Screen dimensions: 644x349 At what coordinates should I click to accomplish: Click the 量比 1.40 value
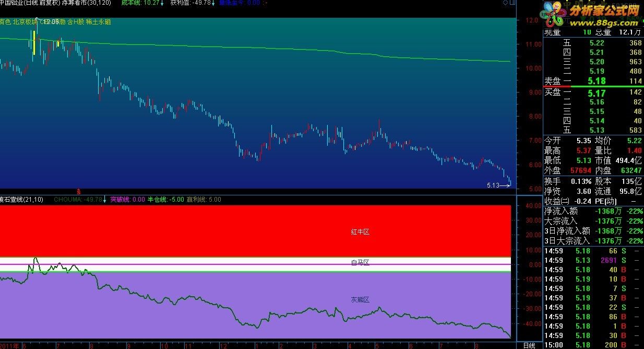[635, 150]
